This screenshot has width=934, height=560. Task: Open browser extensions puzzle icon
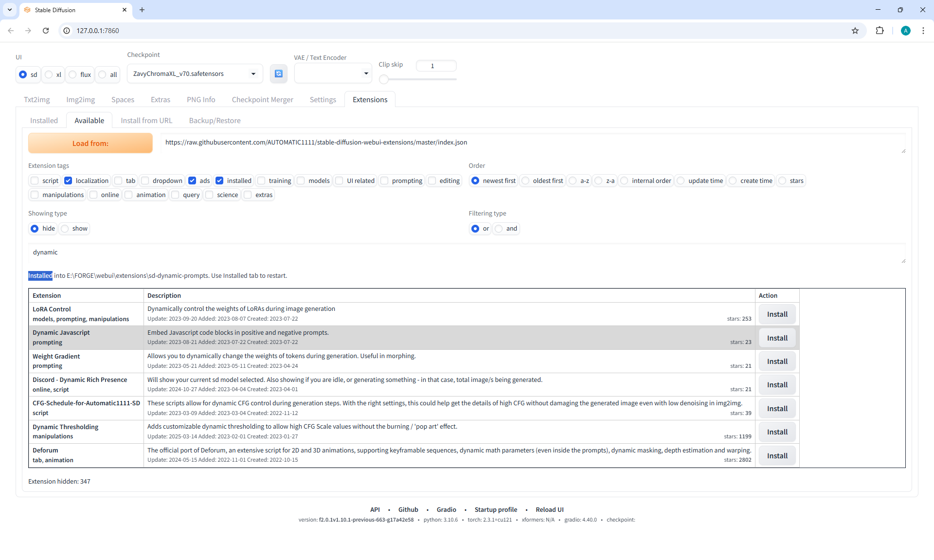(x=880, y=31)
